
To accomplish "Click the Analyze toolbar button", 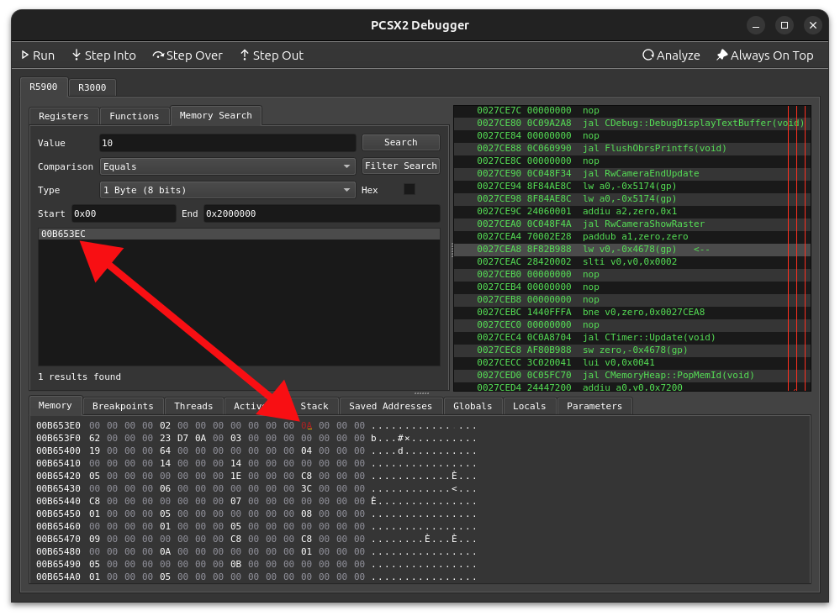I will click(x=671, y=55).
